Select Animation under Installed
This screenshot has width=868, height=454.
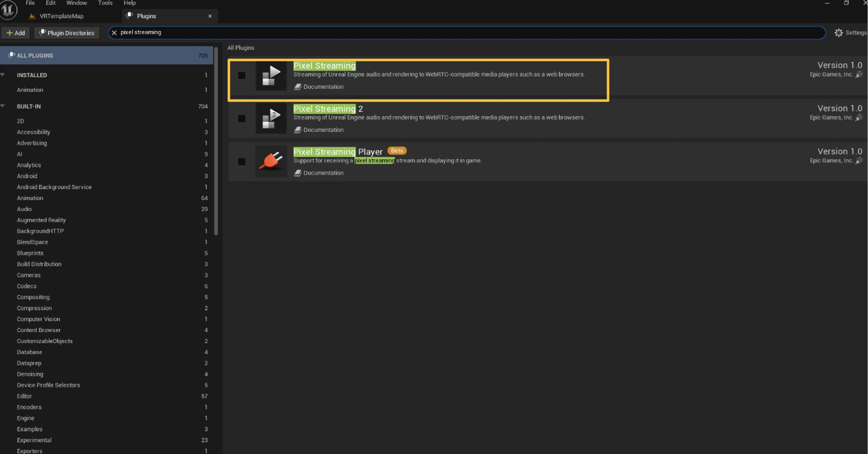click(x=106, y=90)
